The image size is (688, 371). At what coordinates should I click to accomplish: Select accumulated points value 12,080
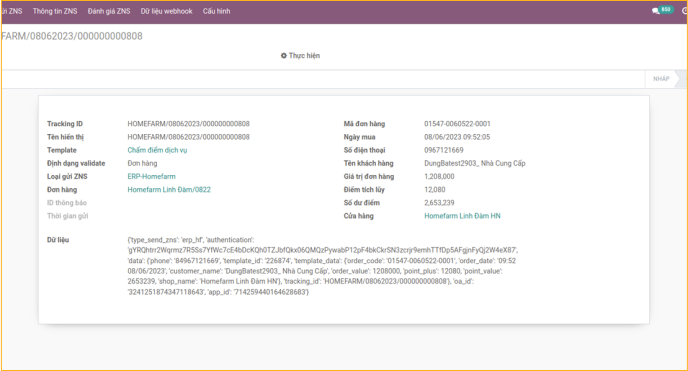pyautogui.click(x=434, y=189)
